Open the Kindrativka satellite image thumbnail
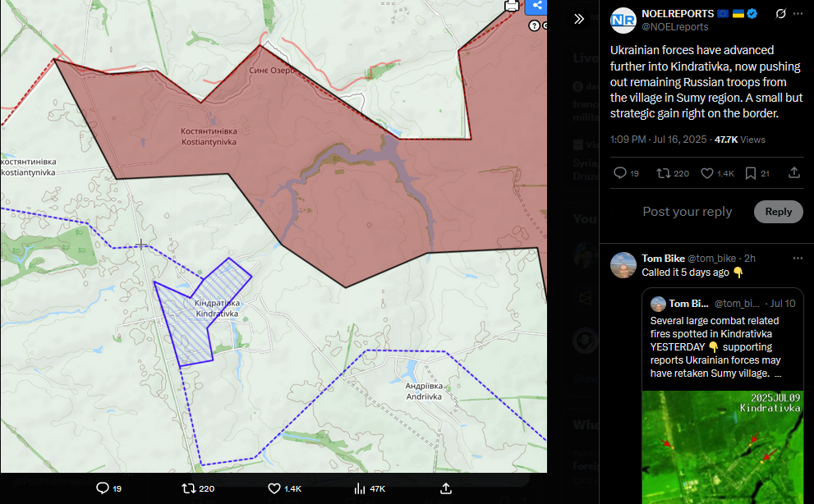The image size is (814, 504). pyautogui.click(x=723, y=447)
